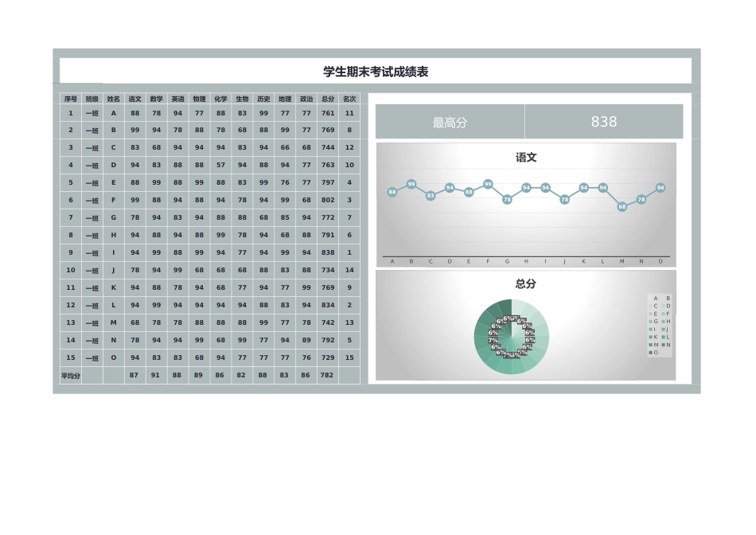
Task: Click the 838 highest score box
Action: coord(604,122)
